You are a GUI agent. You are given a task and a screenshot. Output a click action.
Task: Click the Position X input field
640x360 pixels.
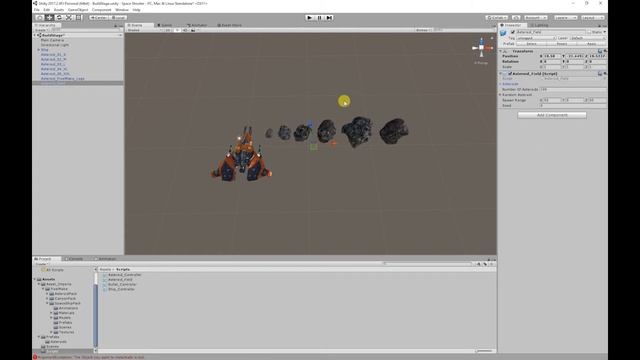click(x=551, y=56)
